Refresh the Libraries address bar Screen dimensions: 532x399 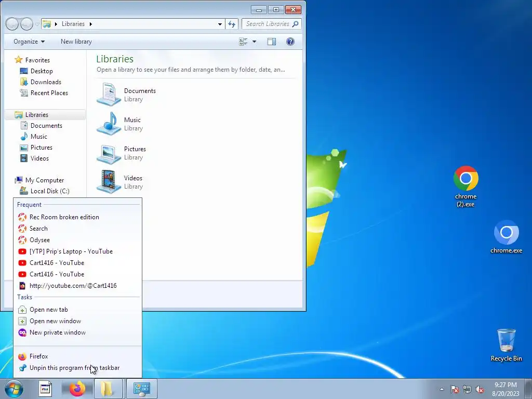click(x=232, y=24)
